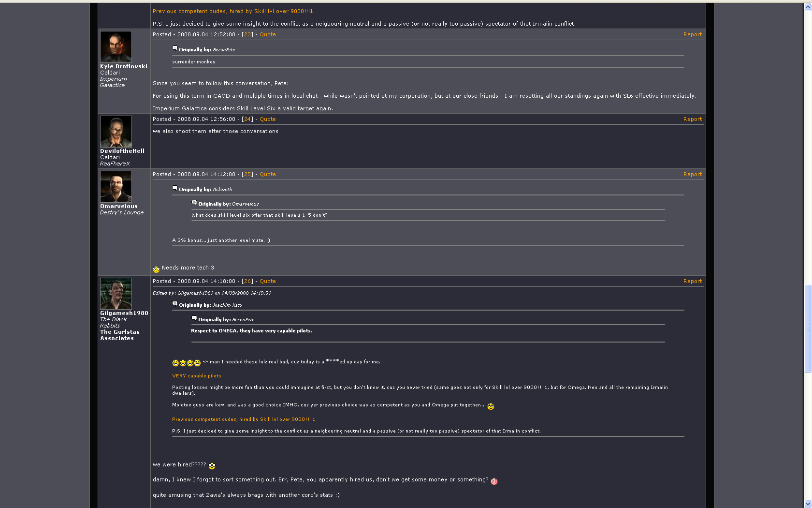Click rolling-eyes emoticon after "Omega put together"
This screenshot has width=812, height=508.
[x=491, y=406]
